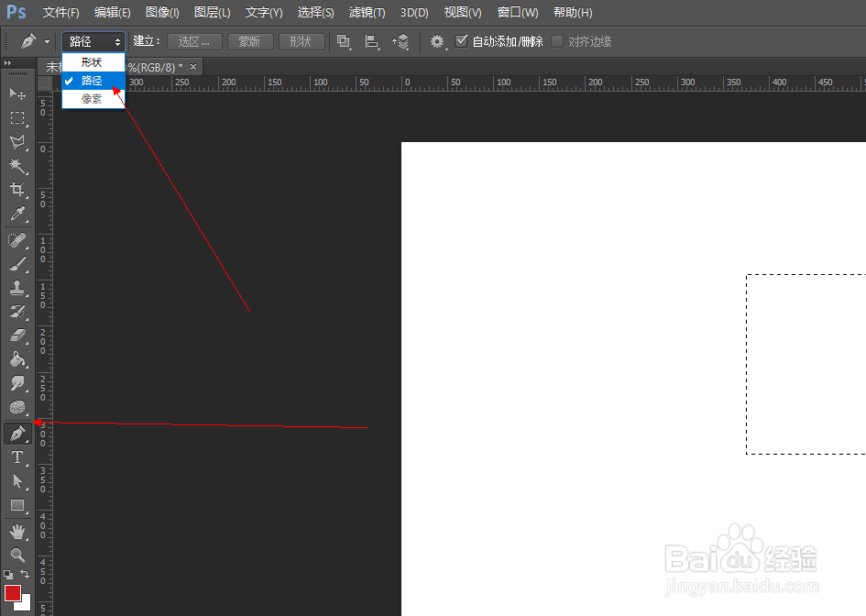Open the 文字(Y) menu
866x616 pixels.
(x=264, y=12)
